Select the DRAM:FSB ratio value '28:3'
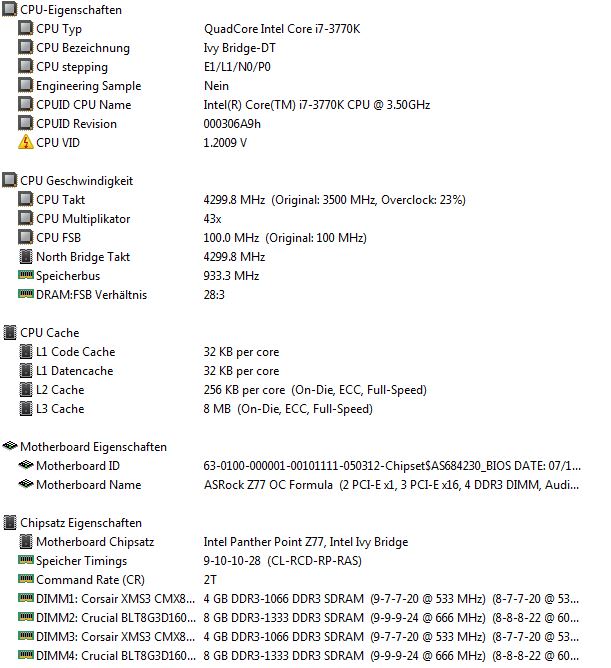 tap(214, 295)
